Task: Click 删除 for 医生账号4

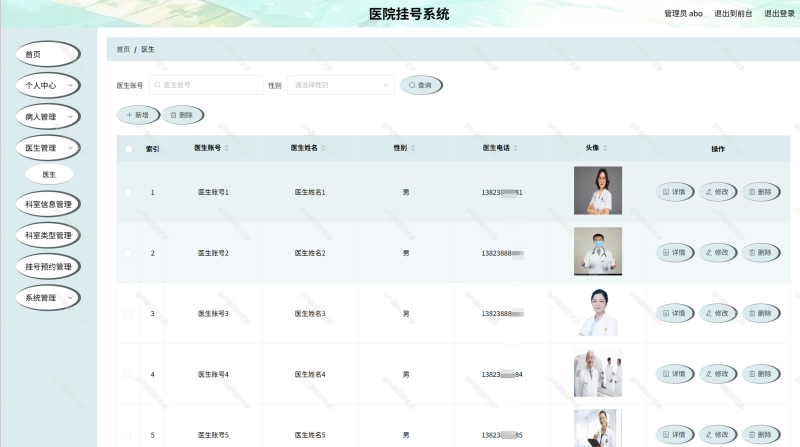Action: click(x=761, y=374)
